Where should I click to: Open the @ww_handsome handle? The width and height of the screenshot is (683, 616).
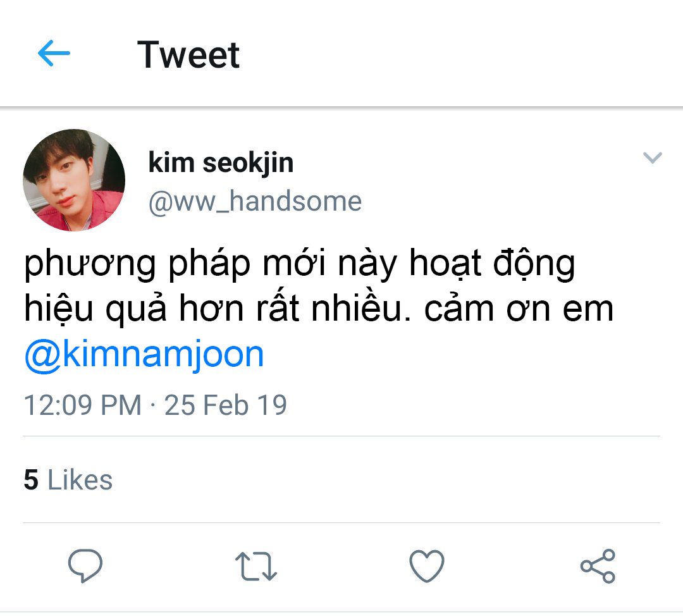[x=255, y=202]
